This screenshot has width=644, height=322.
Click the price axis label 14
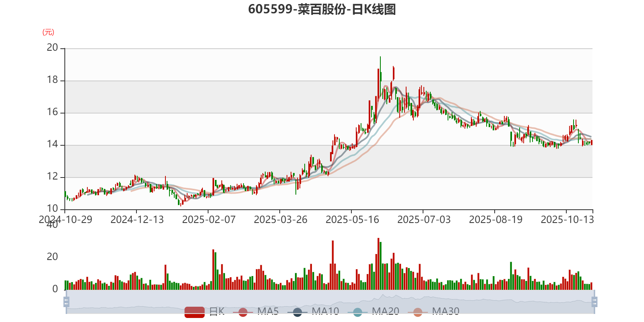pos(52,144)
